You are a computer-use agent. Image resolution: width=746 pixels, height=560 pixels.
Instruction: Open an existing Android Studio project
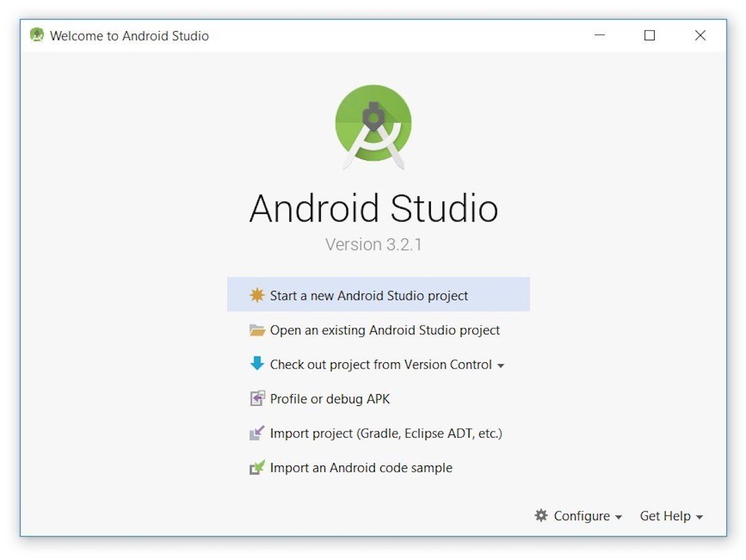pyautogui.click(x=384, y=330)
